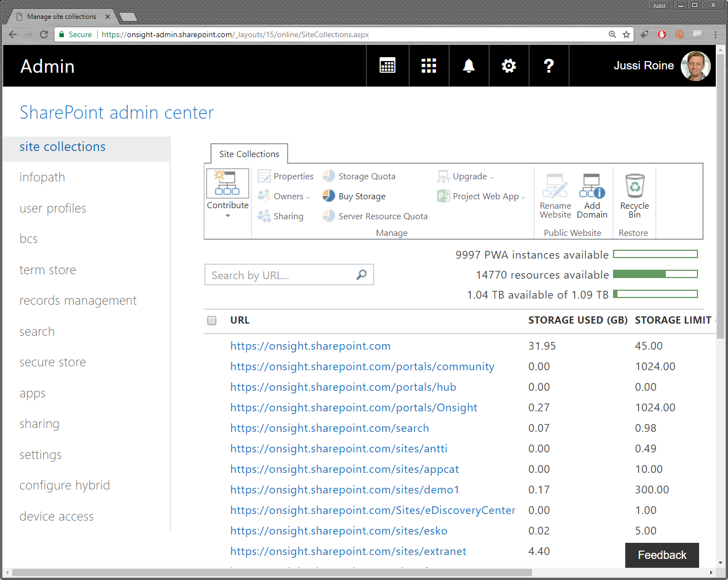Expand the Contribute dropdown

pos(228,215)
